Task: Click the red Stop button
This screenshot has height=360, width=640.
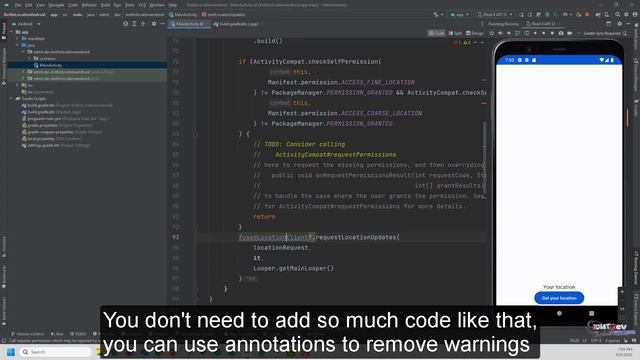Action: click(x=587, y=15)
